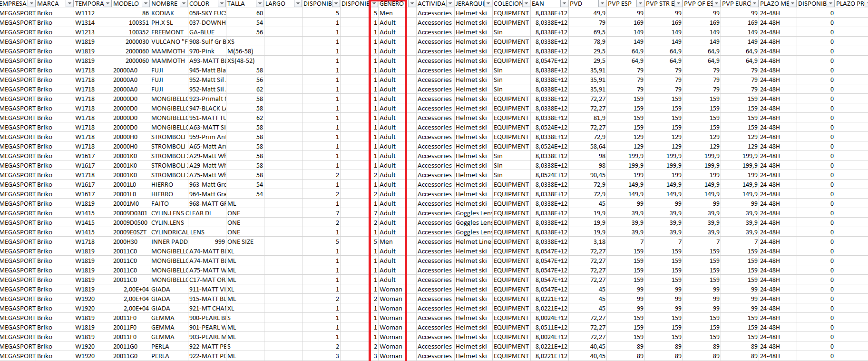
Task: Select the 923-Primalt color cell
Action: point(207,99)
